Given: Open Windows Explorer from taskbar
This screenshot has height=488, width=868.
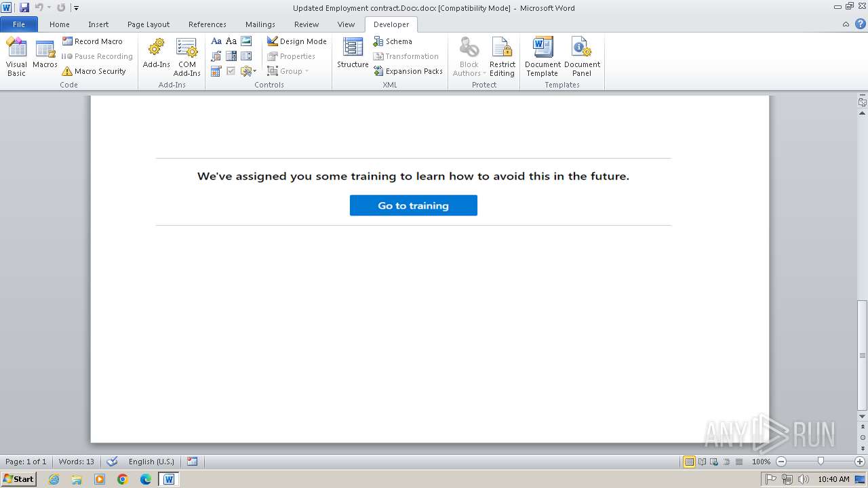Looking at the screenshot, I should coord(77,479).
